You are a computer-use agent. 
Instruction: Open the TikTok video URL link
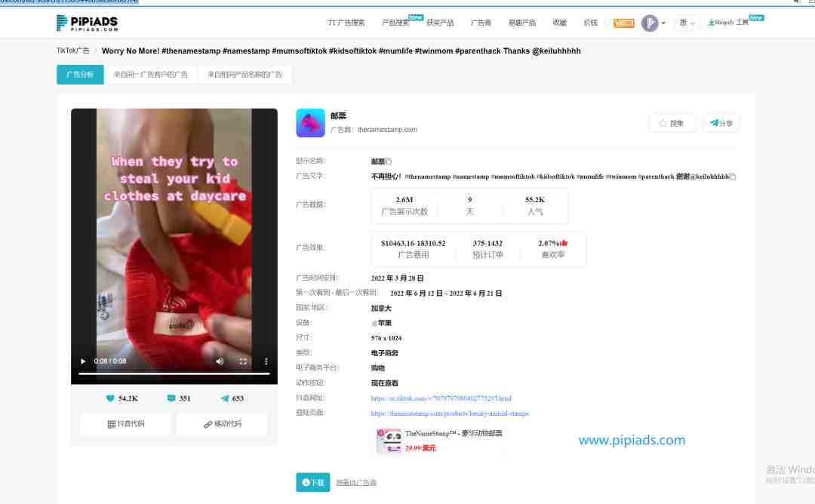441,398
